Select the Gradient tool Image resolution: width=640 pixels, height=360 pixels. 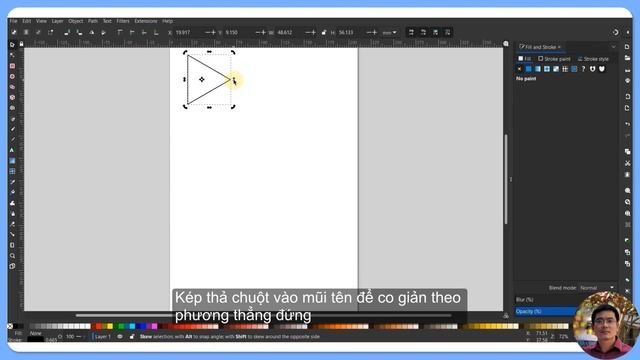coord(12,161)
